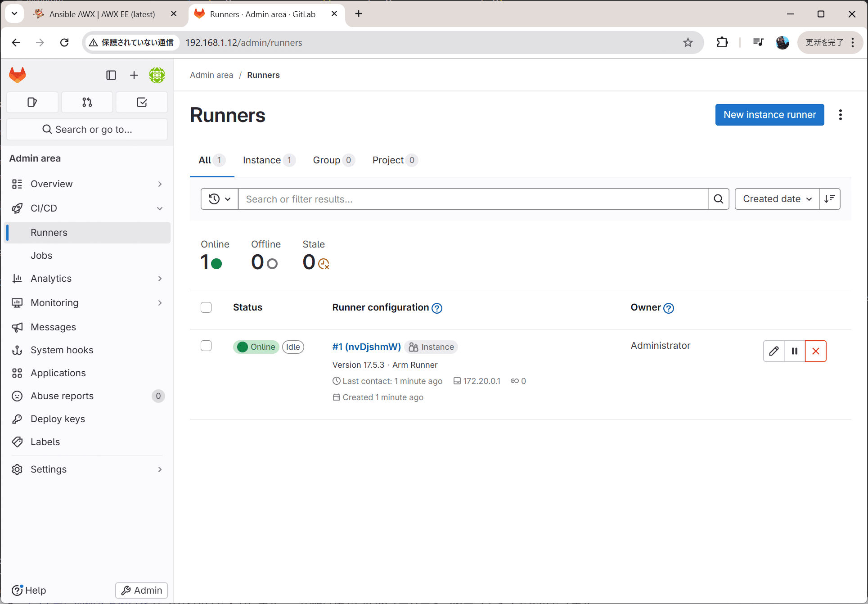Expand the Monitoring sidebar section

(160, 302)
